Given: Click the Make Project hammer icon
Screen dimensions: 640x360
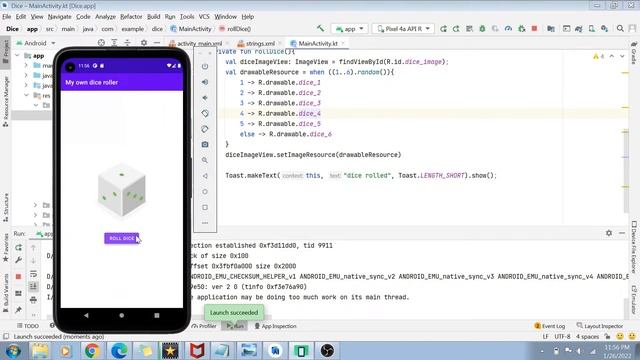Looking at the screenshot, I should coord(320,29).
